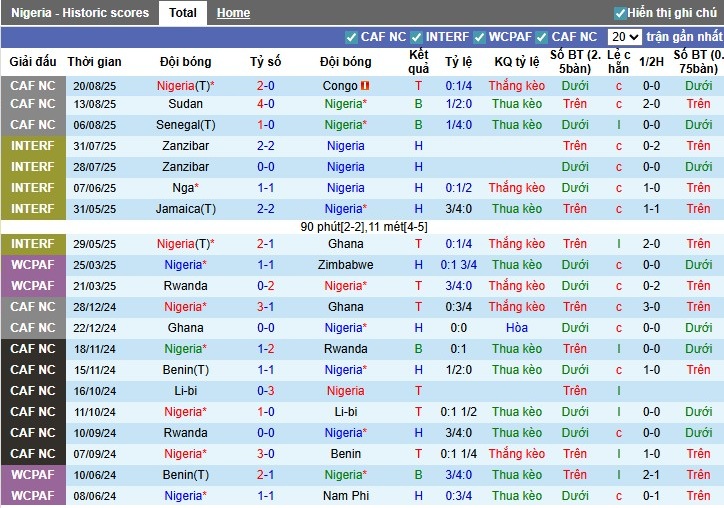Click the date 13/08/25

click(94, 104)
